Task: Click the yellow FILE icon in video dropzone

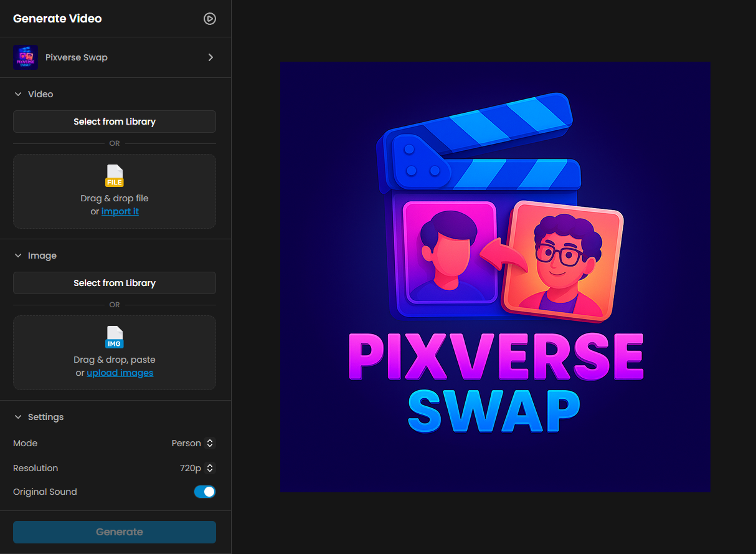Action: click(x=115, y=176)
